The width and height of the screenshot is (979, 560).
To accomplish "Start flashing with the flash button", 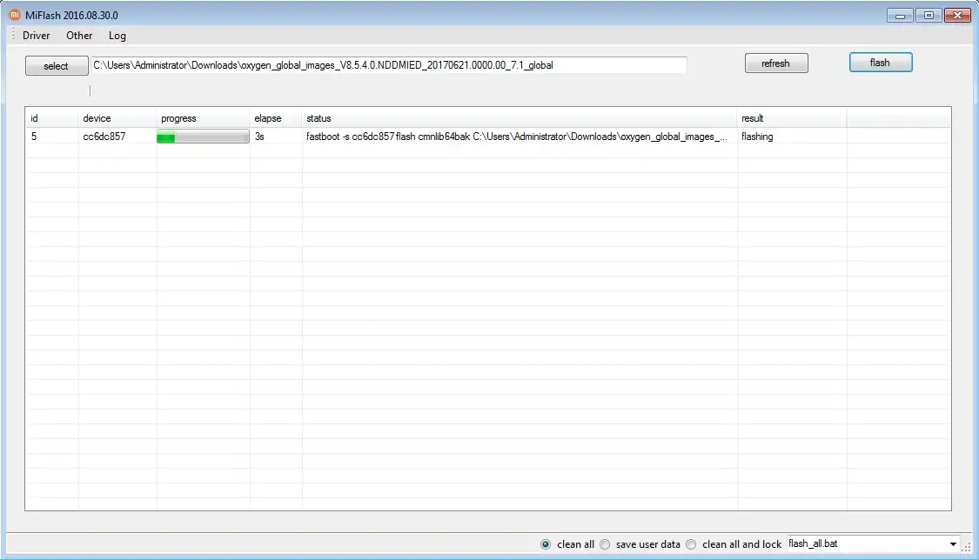I will pos(880,63).
